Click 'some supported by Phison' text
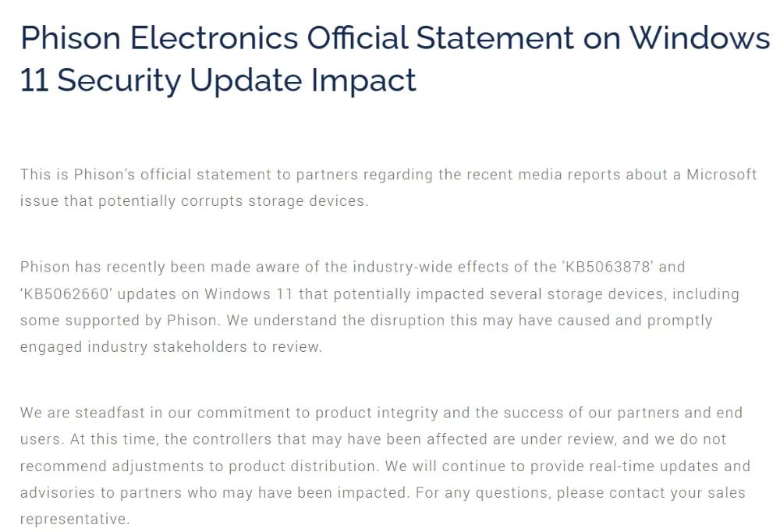This screenshot has height=532, width=780. pos(119,320)
